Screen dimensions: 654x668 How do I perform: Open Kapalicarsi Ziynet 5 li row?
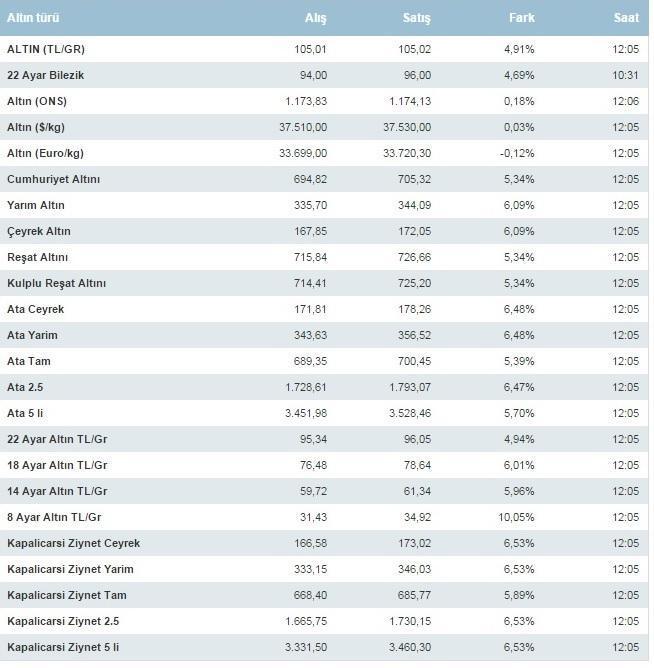click(x=63, y=647)
